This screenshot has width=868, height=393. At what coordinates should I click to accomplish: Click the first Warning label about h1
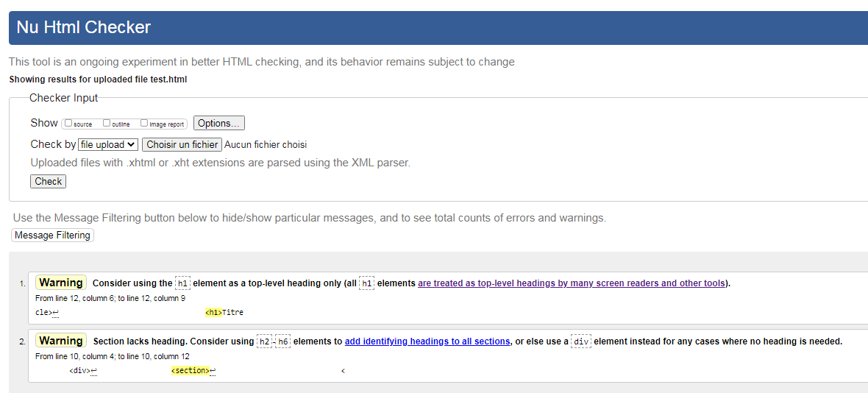click(x=61, y=283)
